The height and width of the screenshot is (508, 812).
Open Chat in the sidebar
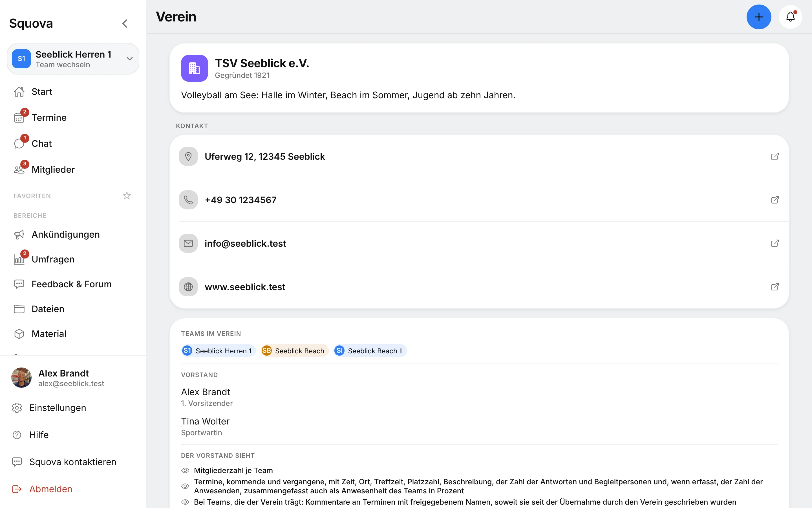pos(73,143)
